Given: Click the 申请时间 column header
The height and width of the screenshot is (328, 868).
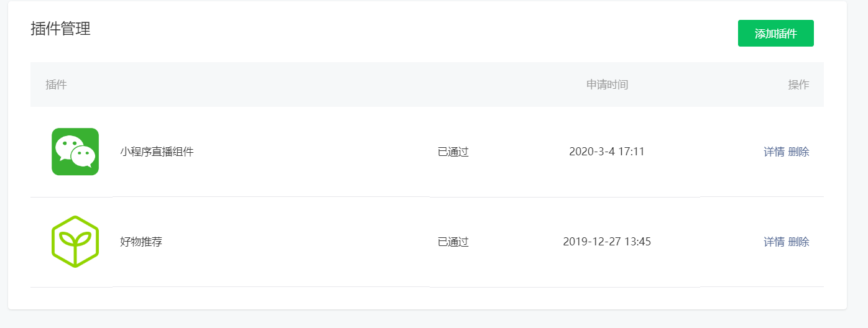Looking at the screenshot, I should pyautogui.click(x=607, y=84).
